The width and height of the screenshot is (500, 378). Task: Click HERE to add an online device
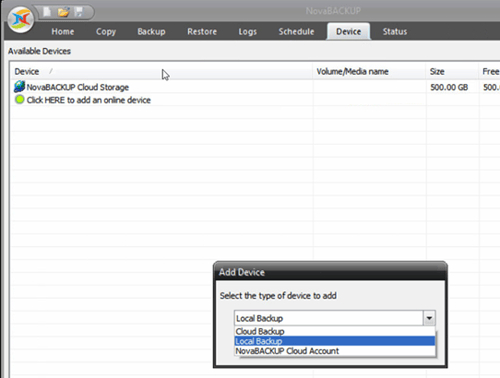[89, 100]
